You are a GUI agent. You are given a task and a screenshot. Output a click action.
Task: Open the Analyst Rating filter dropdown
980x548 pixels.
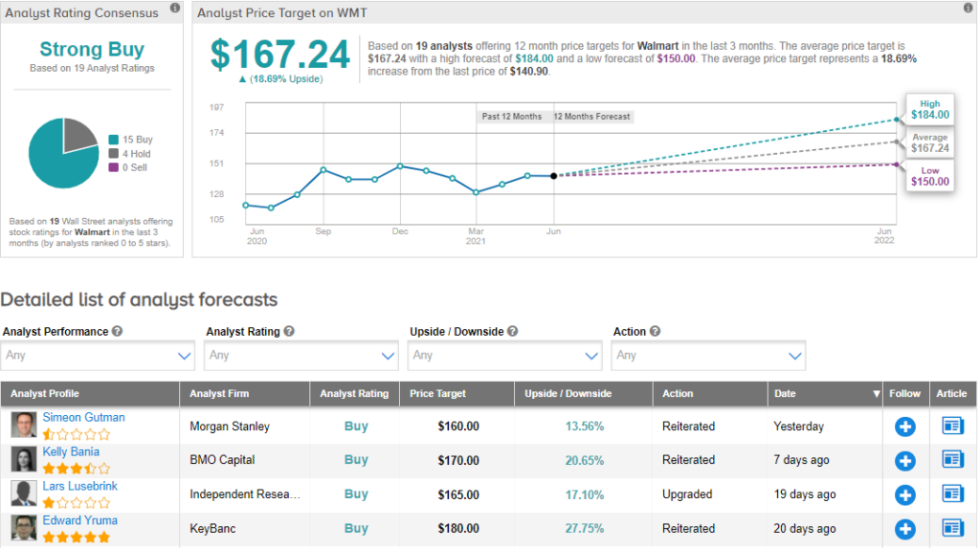301,356
